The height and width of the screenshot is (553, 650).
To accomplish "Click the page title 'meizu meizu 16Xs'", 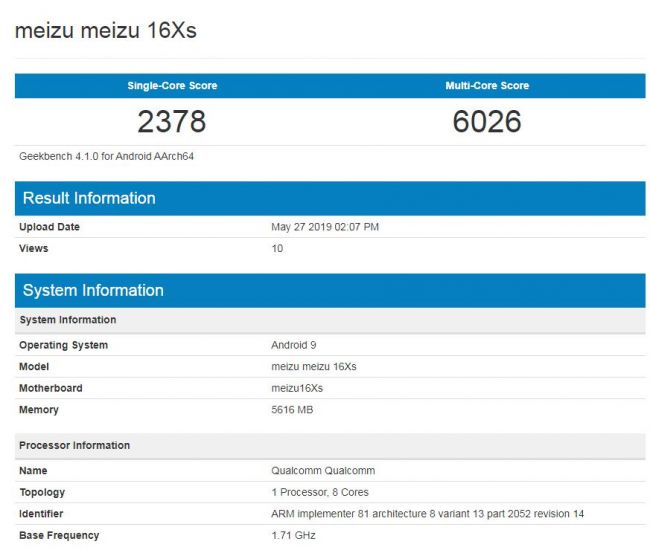I will (105, 31).
